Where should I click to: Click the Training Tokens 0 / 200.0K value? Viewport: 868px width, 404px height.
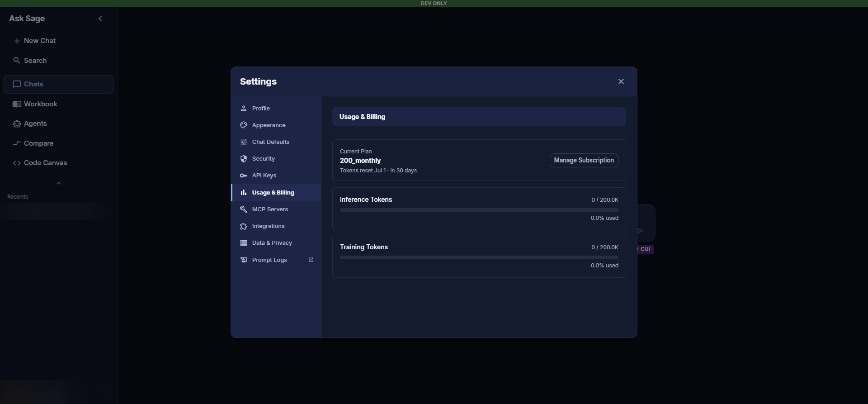605,247
